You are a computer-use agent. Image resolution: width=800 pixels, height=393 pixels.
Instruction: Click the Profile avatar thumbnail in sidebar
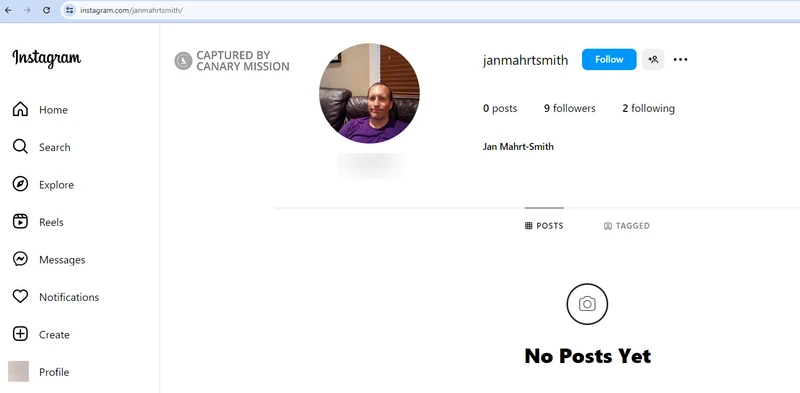pos(18,372)
